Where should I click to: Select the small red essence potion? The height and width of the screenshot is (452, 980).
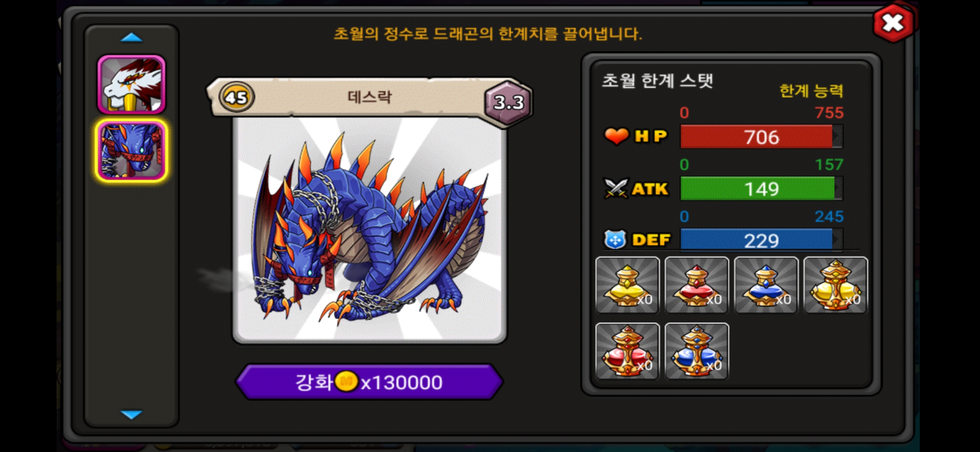(697, 285)
